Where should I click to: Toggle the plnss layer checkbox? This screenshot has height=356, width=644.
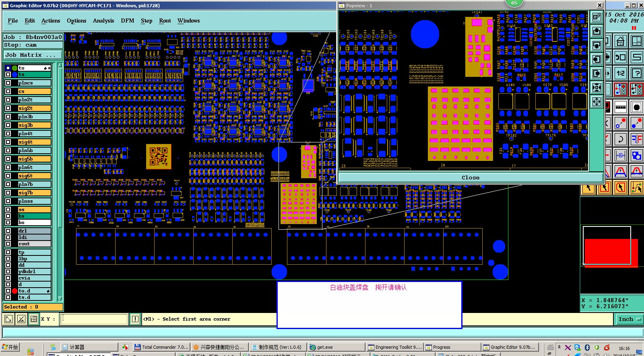click(x=8, y=201)
